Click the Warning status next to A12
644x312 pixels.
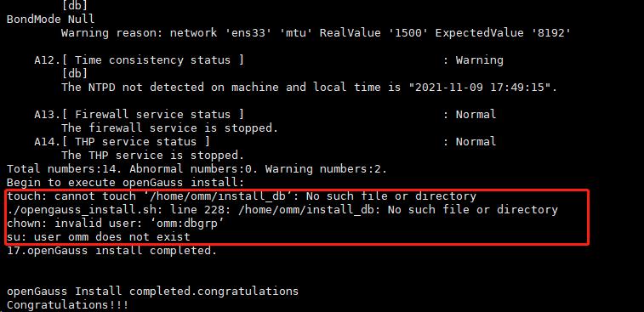(479, 60)
